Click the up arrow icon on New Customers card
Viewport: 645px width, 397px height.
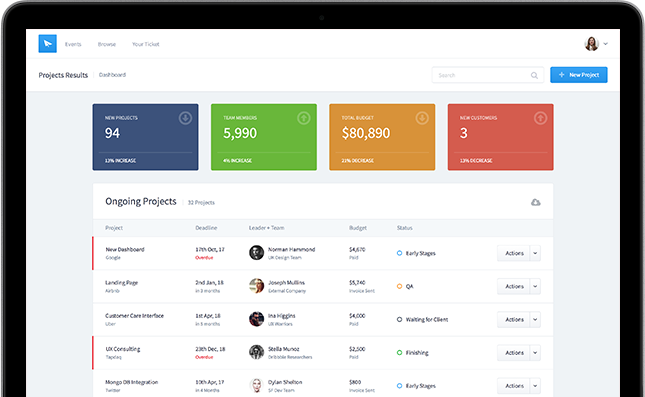point(541,118)
